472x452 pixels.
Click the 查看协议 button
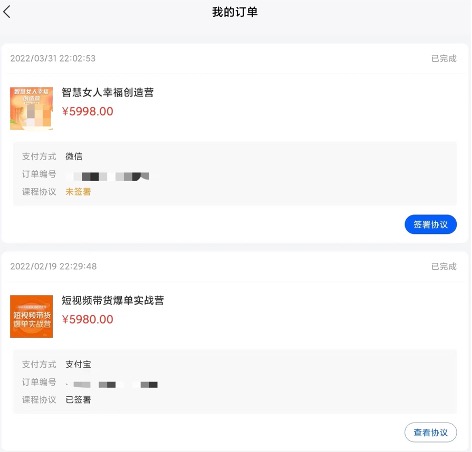click(431, 432)
